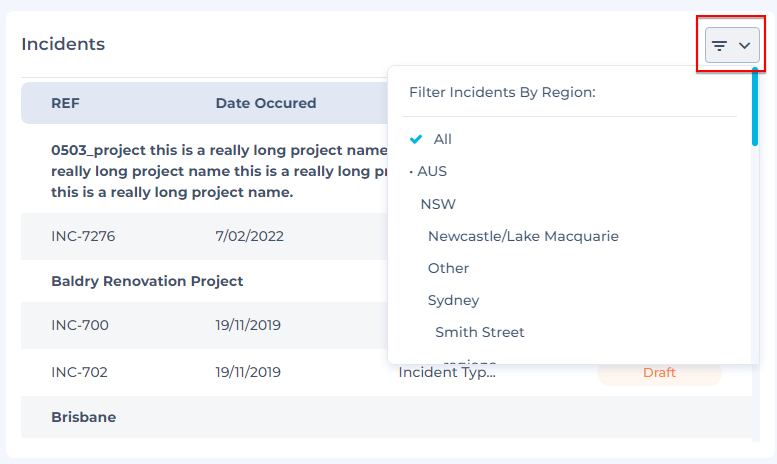Expand the Brisbane group row
The height and width of the screenshot is (464, 777).
point(83,417)
